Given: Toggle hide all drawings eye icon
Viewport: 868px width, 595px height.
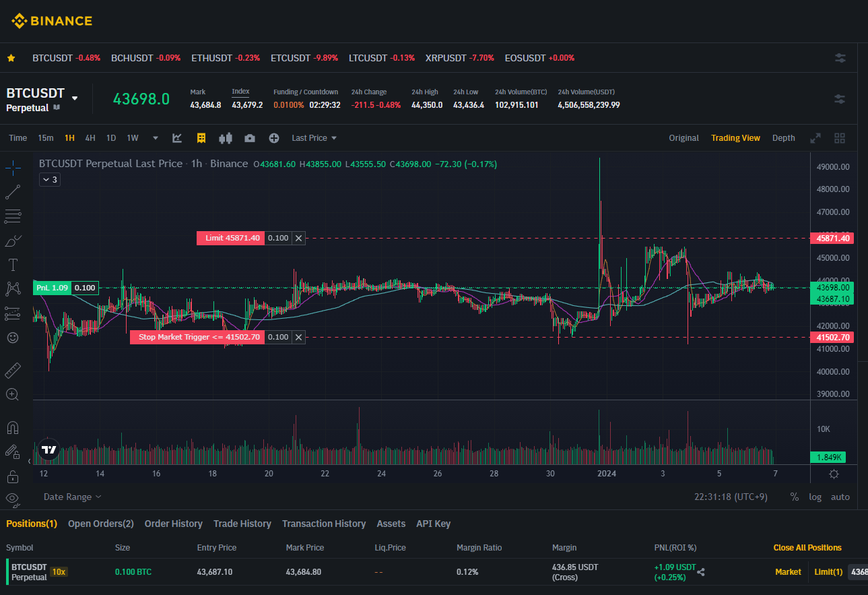Looking at the screenshot, I should pos(13,499).
